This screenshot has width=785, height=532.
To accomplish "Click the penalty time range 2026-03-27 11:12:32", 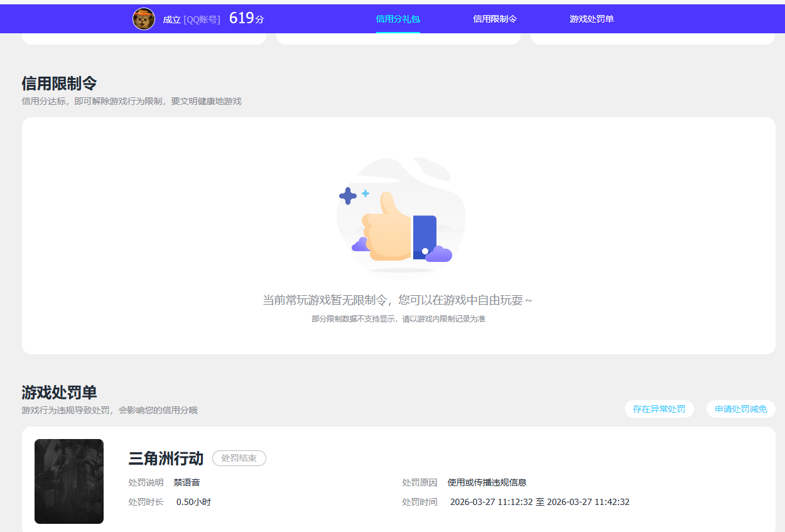I will click(x=540, y=502).
